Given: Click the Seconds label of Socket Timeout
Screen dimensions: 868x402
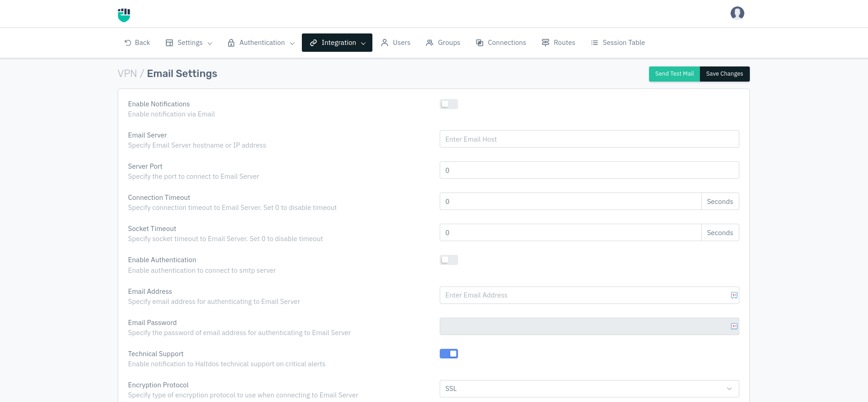Looking at the screenshot, I should point(720,232).
